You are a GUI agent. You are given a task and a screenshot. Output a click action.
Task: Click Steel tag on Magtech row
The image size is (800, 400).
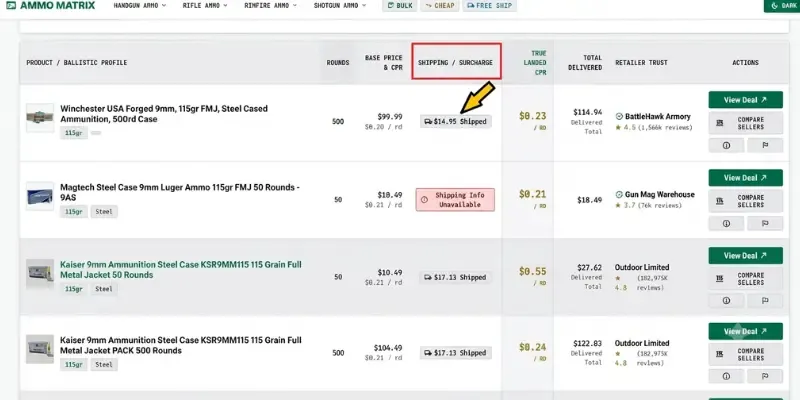coord(104,212)
